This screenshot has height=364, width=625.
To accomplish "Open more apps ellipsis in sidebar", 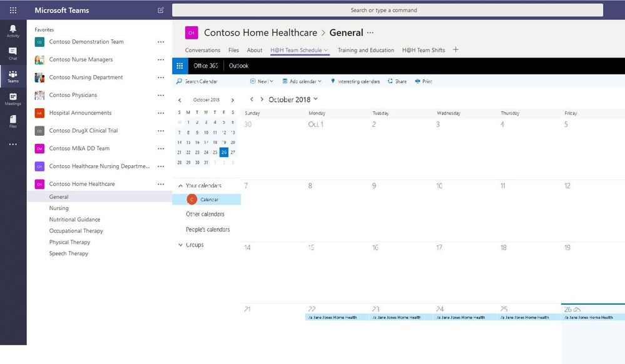I will point(13,144).
